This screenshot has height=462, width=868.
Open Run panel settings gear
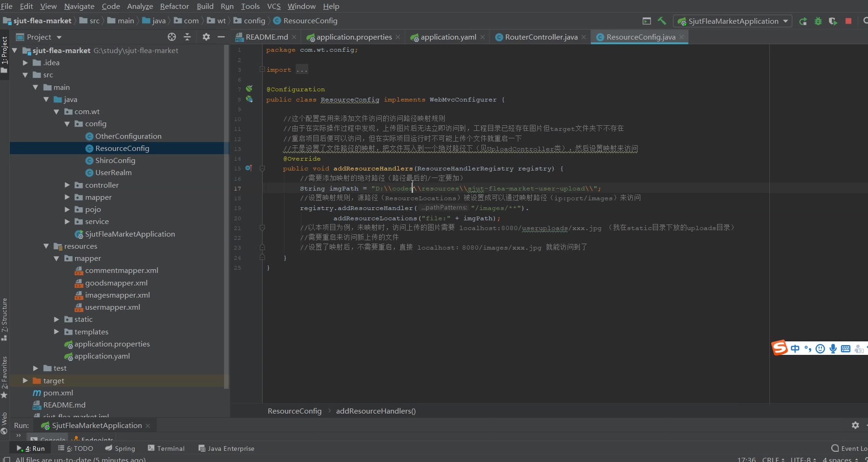point(855,425)
